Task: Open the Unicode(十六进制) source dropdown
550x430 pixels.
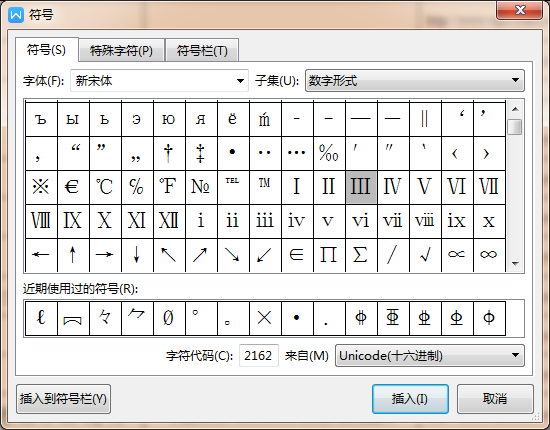Action: pyautogui.click(x=430, y=356)
